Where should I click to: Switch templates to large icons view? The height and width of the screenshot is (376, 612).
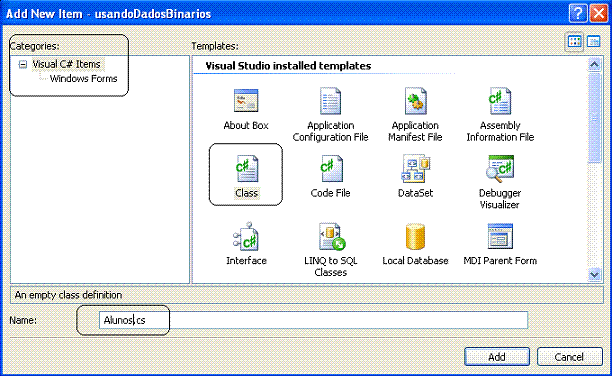(x=575, y=41)
